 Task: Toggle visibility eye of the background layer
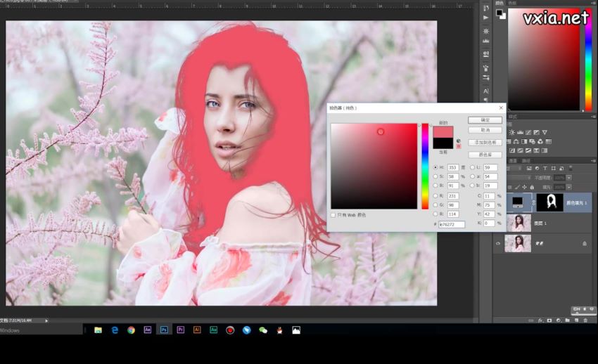click(x=499, y=243)
